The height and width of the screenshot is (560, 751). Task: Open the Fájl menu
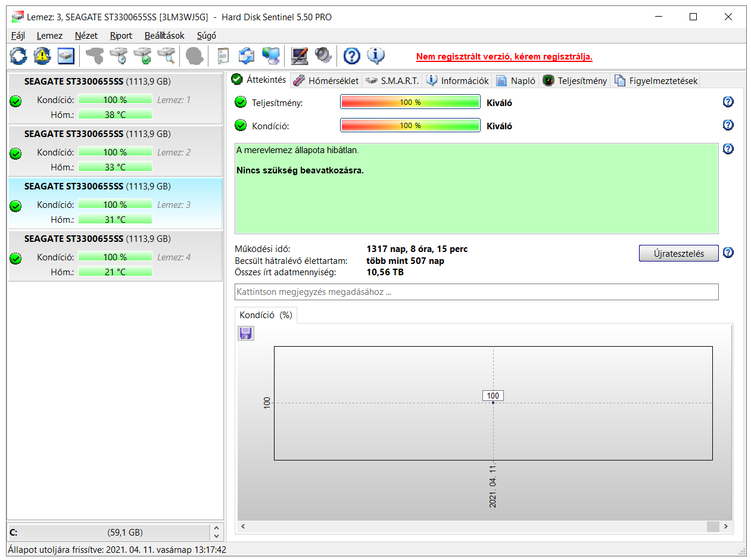[x=18, y=36]
